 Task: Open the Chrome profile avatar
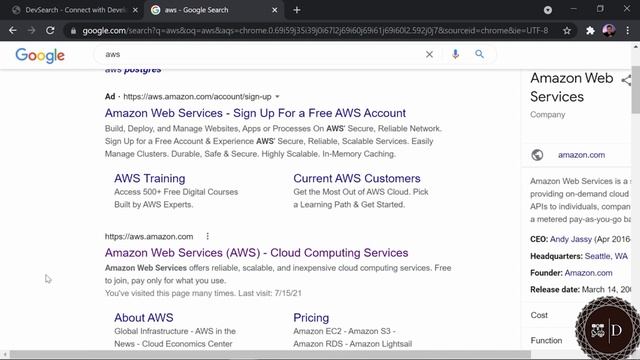tap(609, 31)
